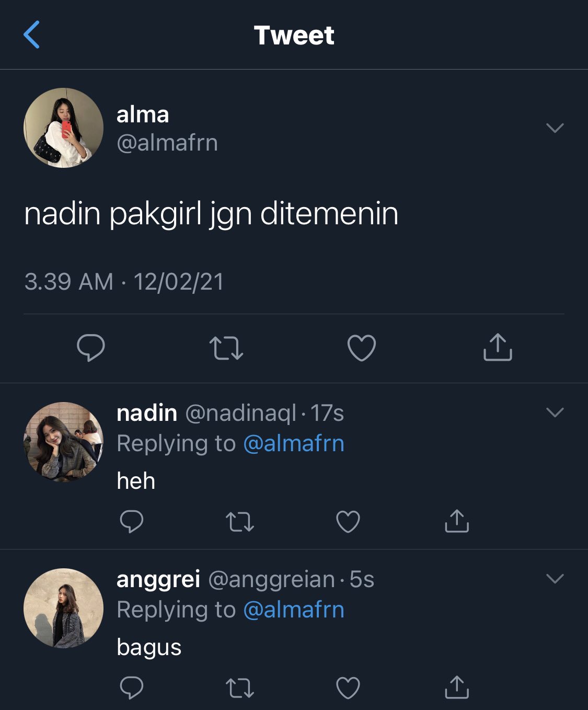The height and width of the screenshot is (710, 588).
Task: Reply to anggrei's 'bagus' tweet
Action: (132, 688)
